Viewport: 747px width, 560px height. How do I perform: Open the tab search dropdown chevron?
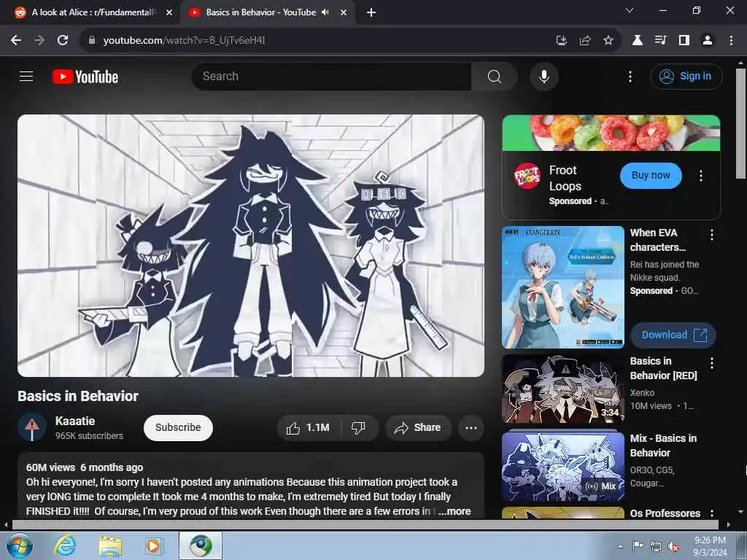coord(630,10)
